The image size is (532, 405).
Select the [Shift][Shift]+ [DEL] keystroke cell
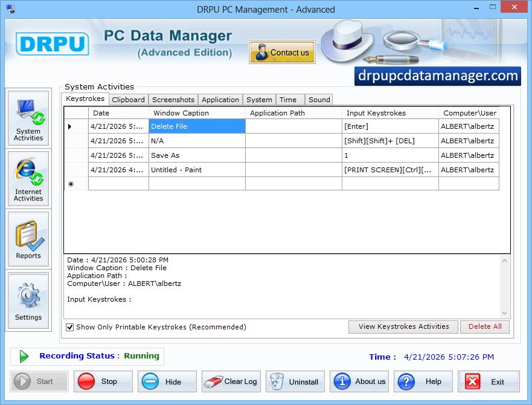pyautogui.click(x=390, y=141)
